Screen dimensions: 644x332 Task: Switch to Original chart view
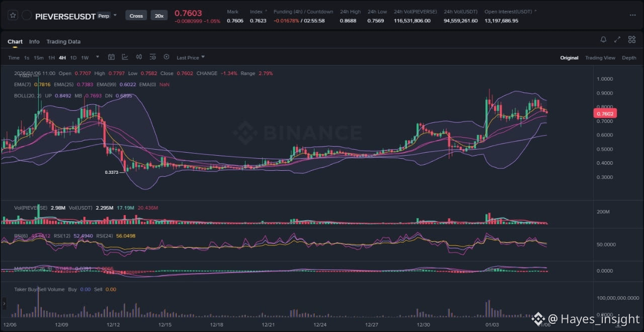569,57
